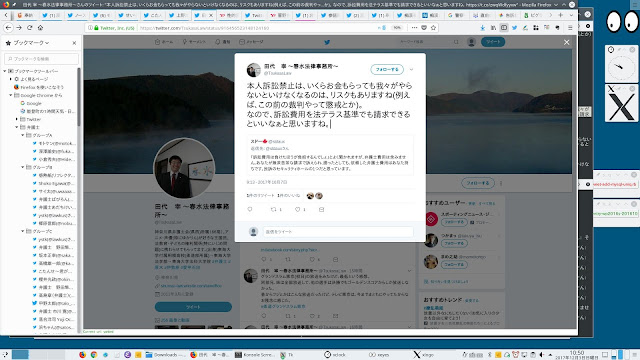The image size is (640, 360).
Task: Open Twitter Messages nav item
Action: 251,42
